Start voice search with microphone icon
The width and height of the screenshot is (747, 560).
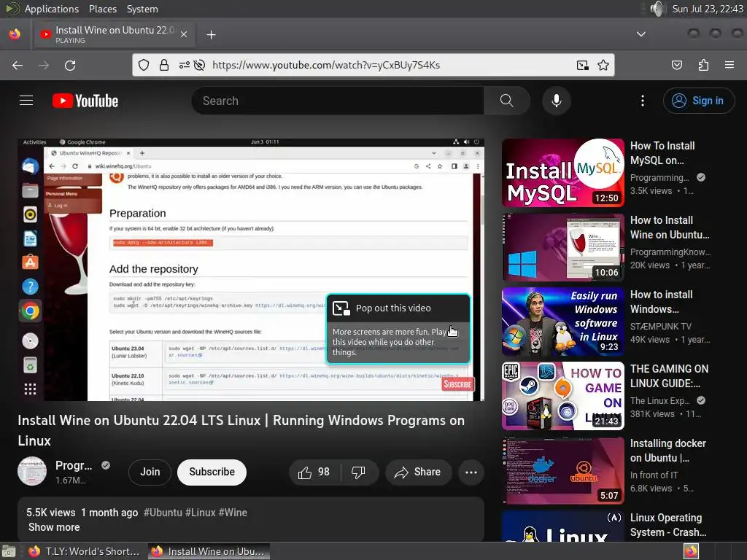[556, 101]
